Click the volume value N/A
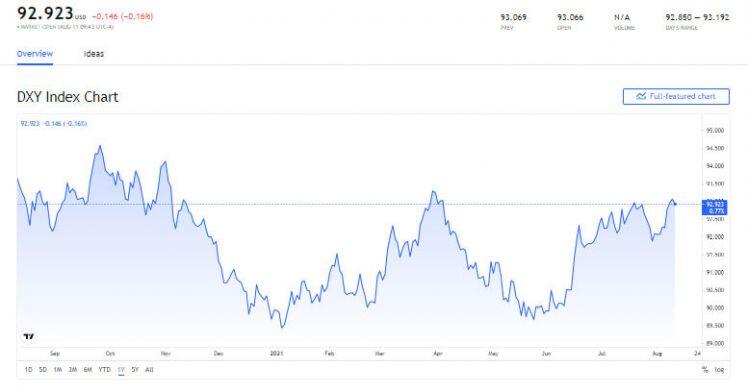Viewport: 748px width, 392px height. pyautogui.click(x=622, y=17)
